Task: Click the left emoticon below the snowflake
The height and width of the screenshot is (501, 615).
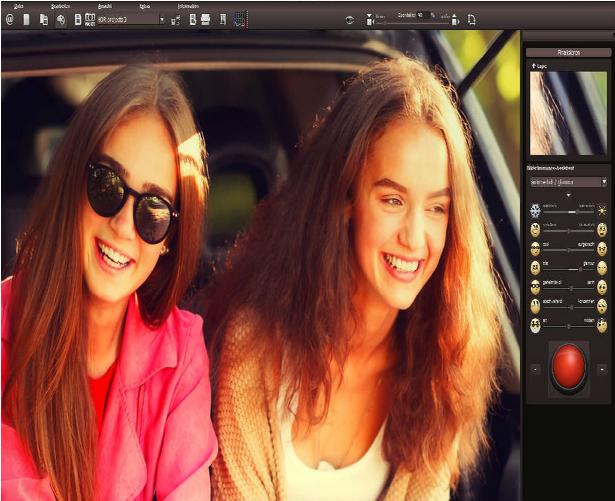Action: click(535, 230)
